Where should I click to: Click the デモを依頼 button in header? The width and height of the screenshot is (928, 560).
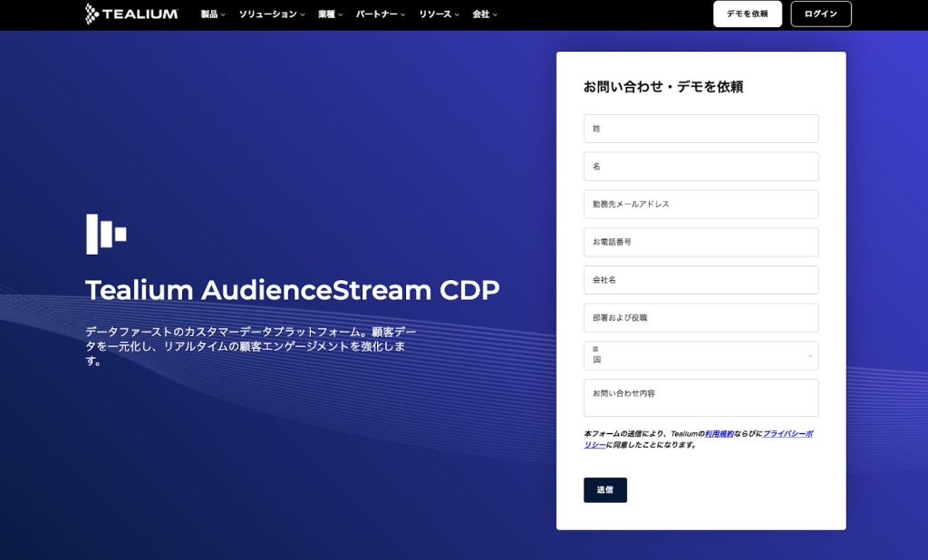coord(747,14)
